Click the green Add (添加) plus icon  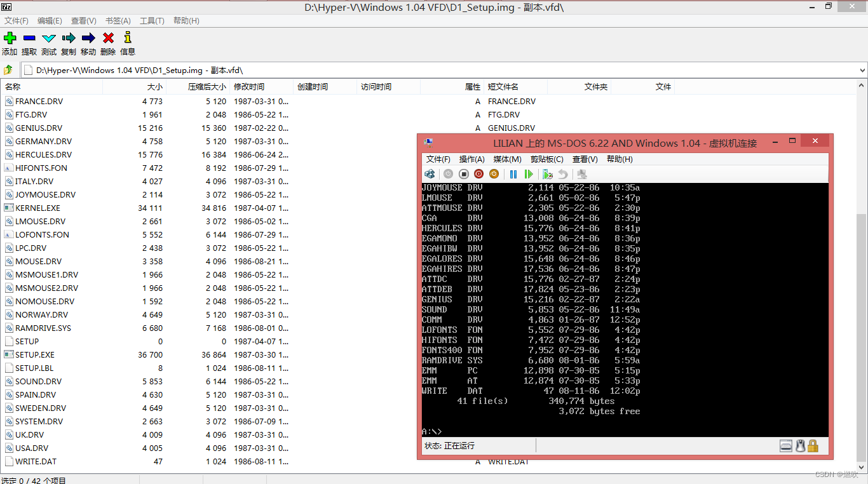tap(10, 38)
